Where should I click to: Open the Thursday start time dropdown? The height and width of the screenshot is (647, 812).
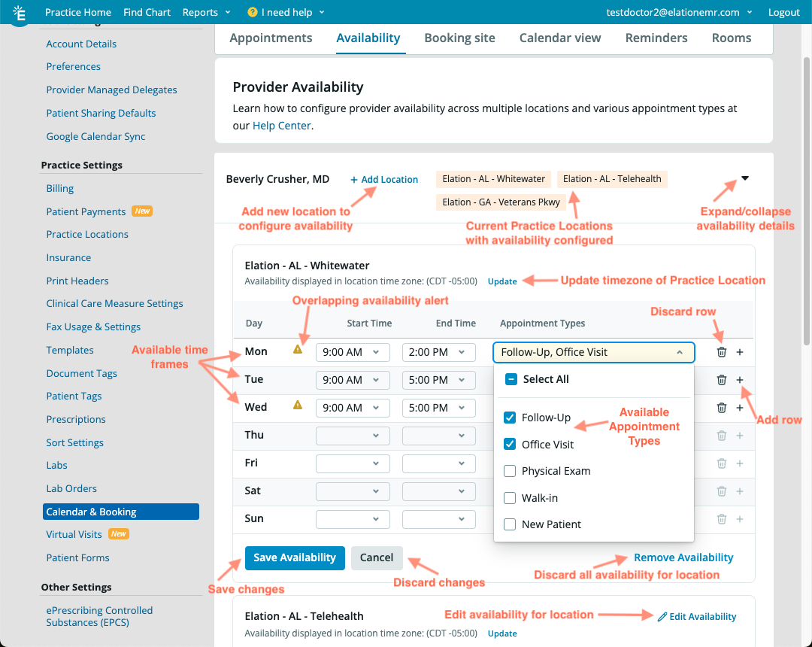coord(353,435)
